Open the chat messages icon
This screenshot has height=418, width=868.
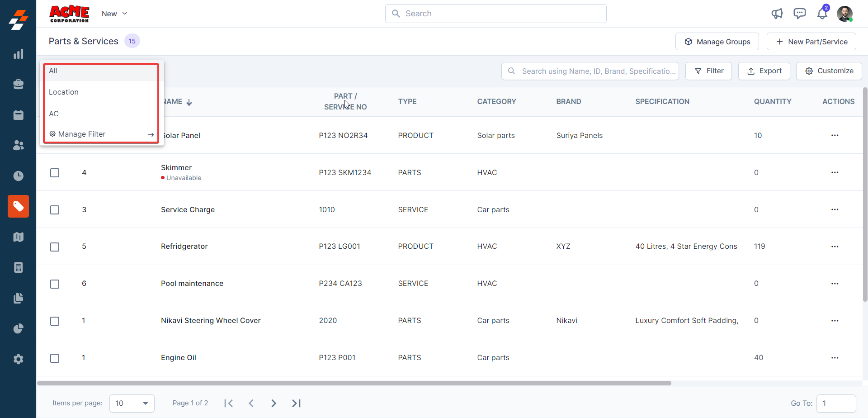click(x=799, y=14)
